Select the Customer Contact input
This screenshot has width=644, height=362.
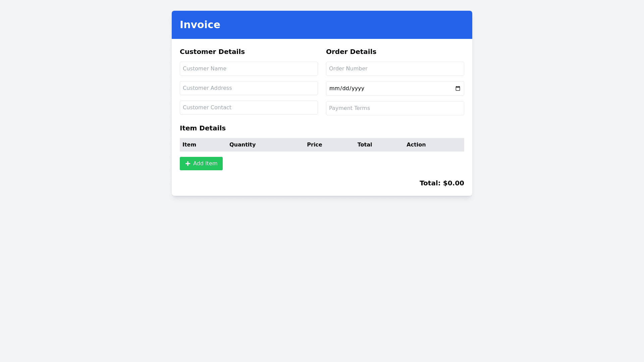249,108
